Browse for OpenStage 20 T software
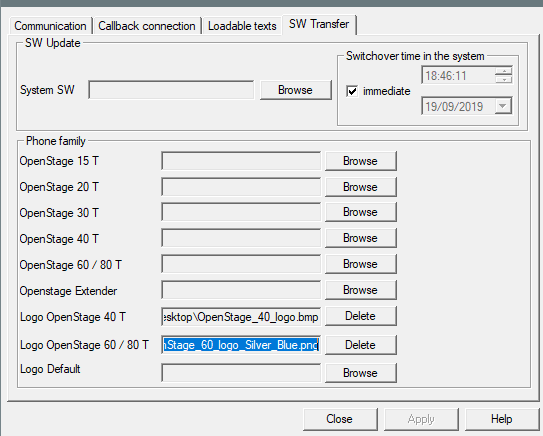The height and width of the screenshot is (436, 543). pyautogui.click(x=360, y=187)
